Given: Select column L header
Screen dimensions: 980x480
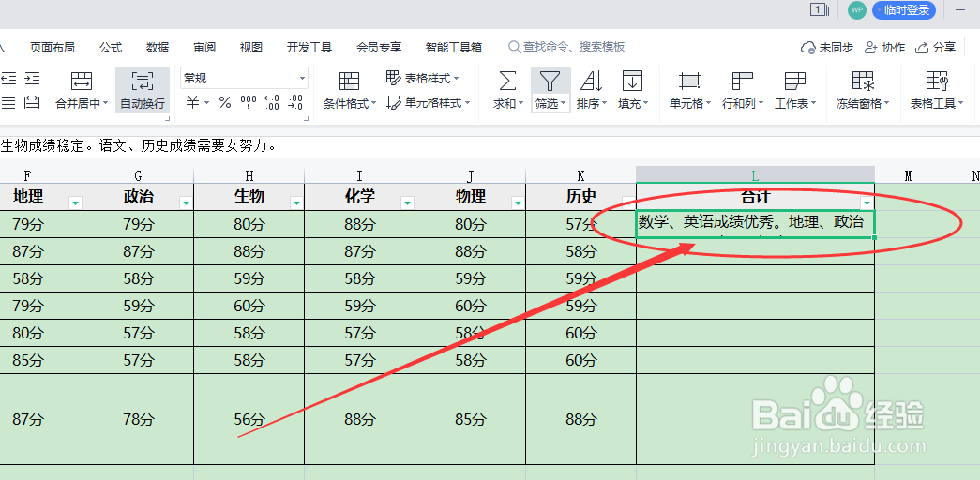Looking at the screenshot, I should [755, 175].
